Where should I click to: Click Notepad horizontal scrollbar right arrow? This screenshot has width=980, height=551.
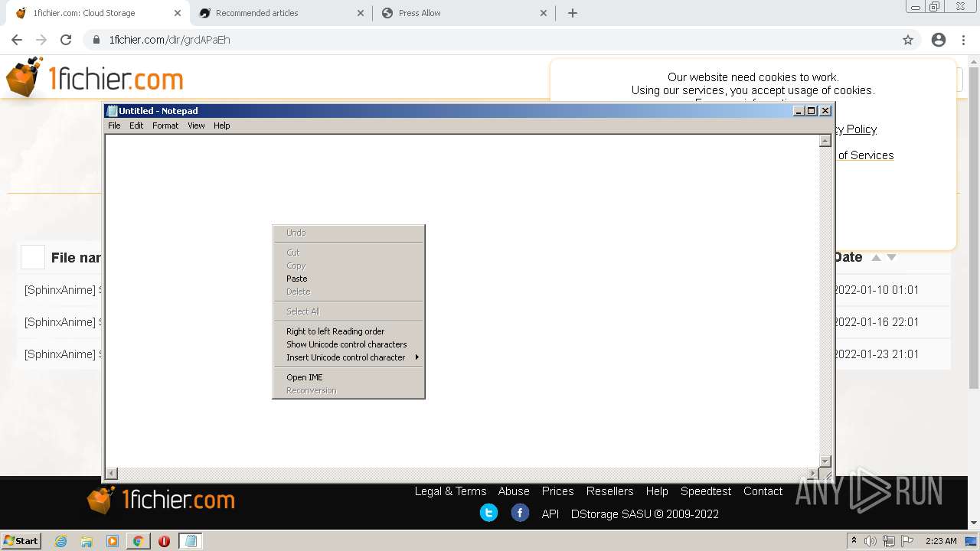(x=813, y=474)
